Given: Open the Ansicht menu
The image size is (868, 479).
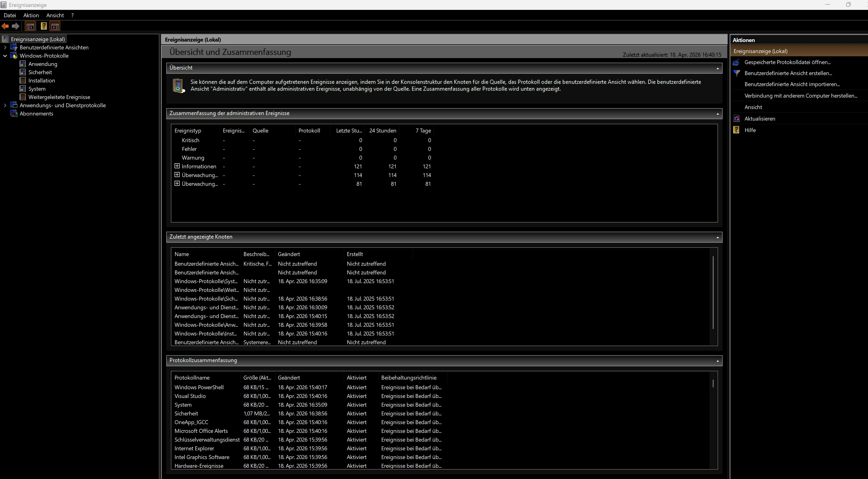Looking at the screenshot, I should coord(55,15).
